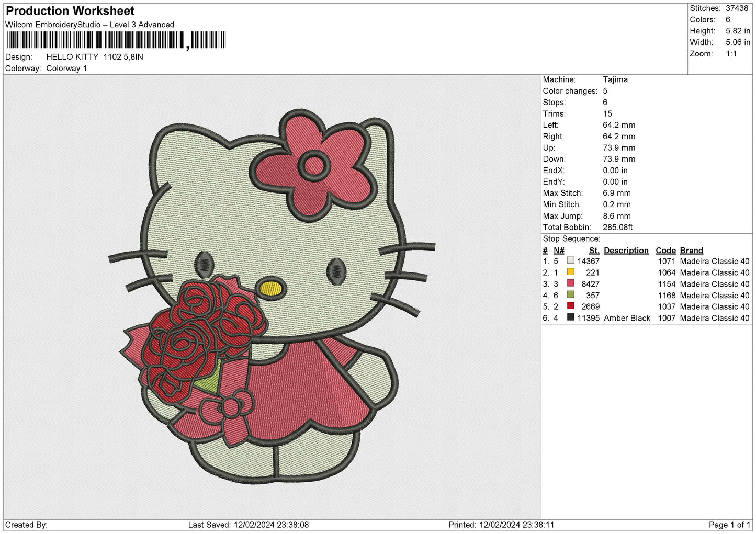Screen dimensions: 756x534
Task: Click the Stitches value 37438
Action: point(737,8)
